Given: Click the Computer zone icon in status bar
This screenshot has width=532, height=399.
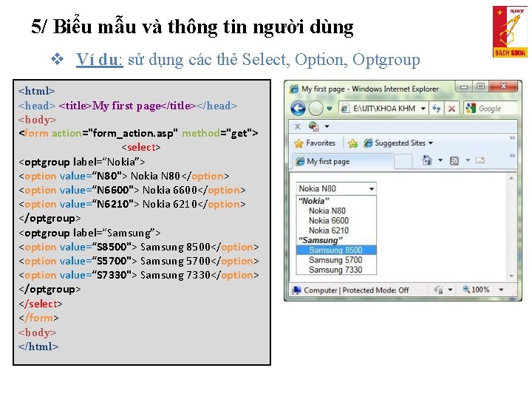Looking at the screenshot, I should point(297,290).
